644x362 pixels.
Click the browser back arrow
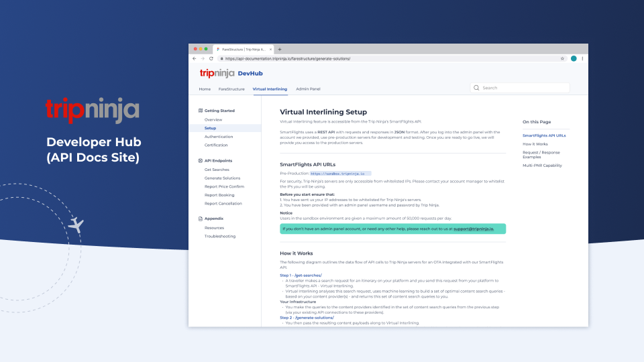[194, 59]
